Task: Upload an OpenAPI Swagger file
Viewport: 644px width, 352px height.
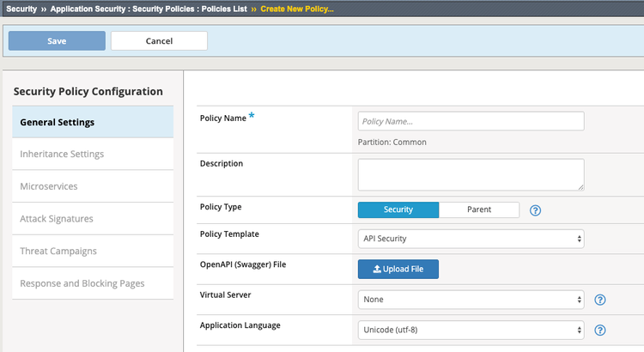Action: pos(398,269)
